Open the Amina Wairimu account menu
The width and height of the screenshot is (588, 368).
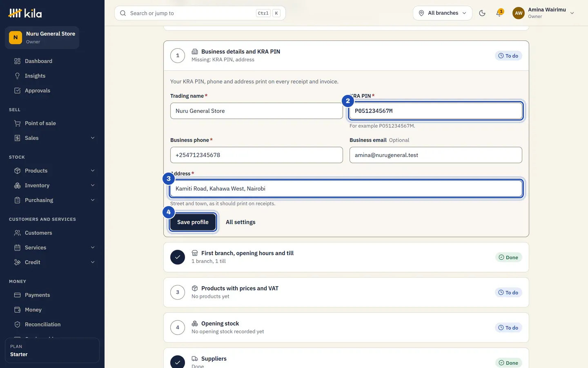(543, 13)
